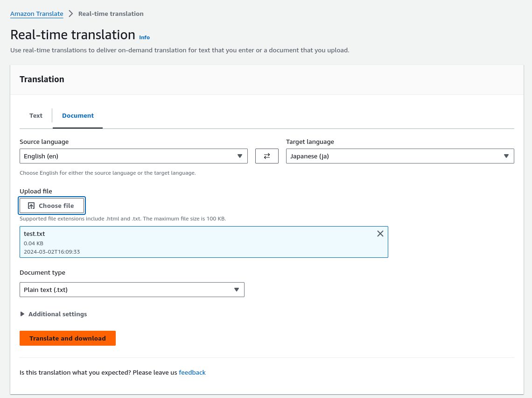Viewport: 532px width, 398px height.
Task: Select the Document tab
Action: click(77, 115)
